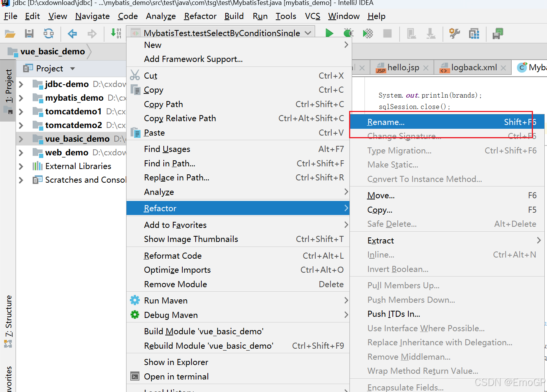
Task: Click the Open folder toolbar icon
Action: tap(10, 33)
